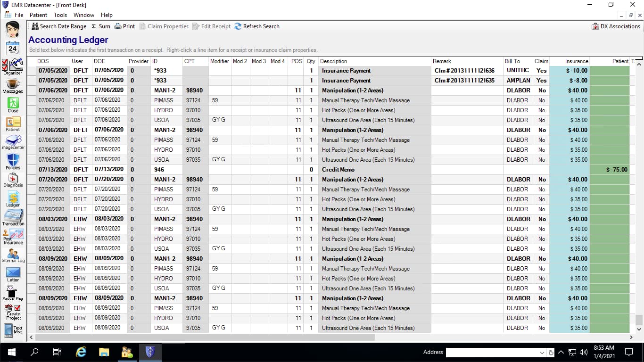Click the horizontal scrollbar left arrow
Image resolution: width=644 pixels, height=362 pixels.
pos(31,337)
